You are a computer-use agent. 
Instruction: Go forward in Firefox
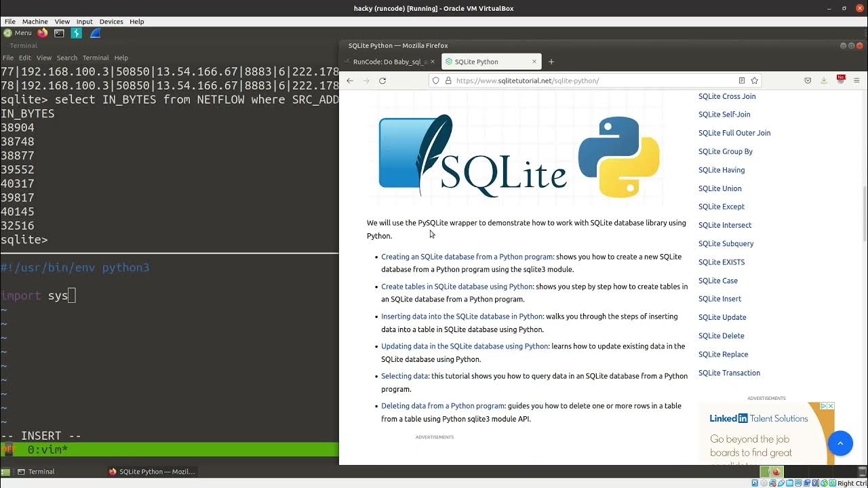[x=366, y=81]
